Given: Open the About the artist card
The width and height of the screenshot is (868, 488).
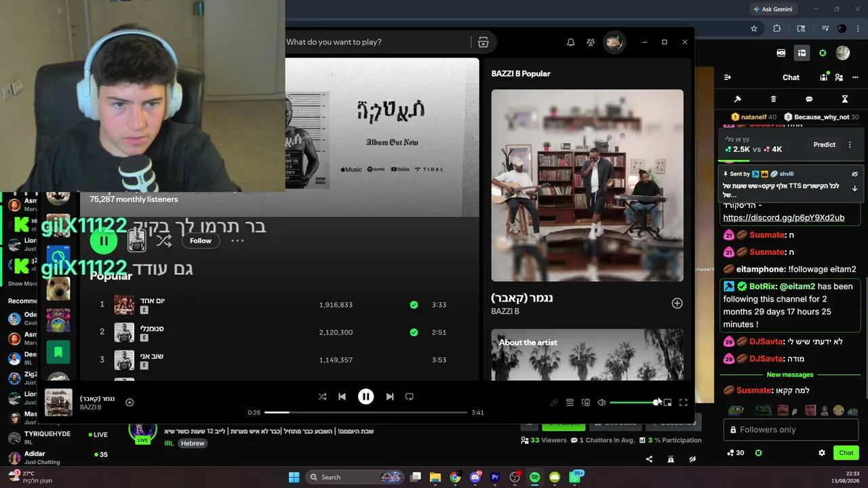Looking at the screenshot, I should pyautogui.click(x=587, y=354).
